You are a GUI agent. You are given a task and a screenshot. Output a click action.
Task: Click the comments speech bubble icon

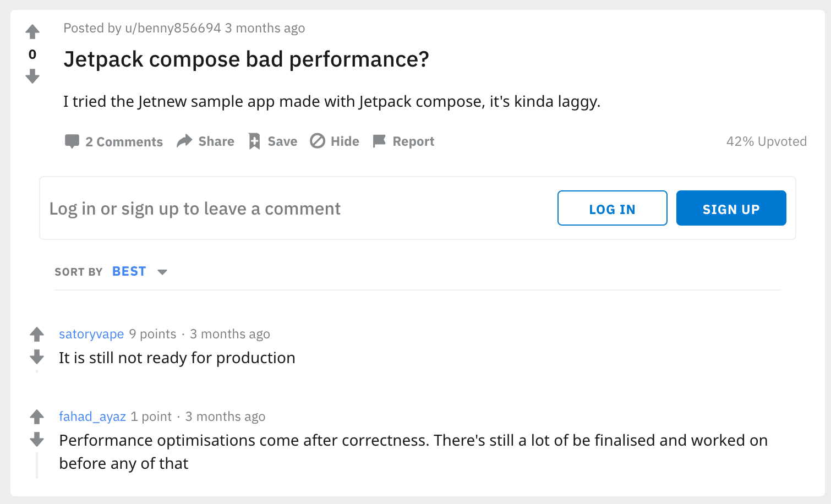coord(72,141)
